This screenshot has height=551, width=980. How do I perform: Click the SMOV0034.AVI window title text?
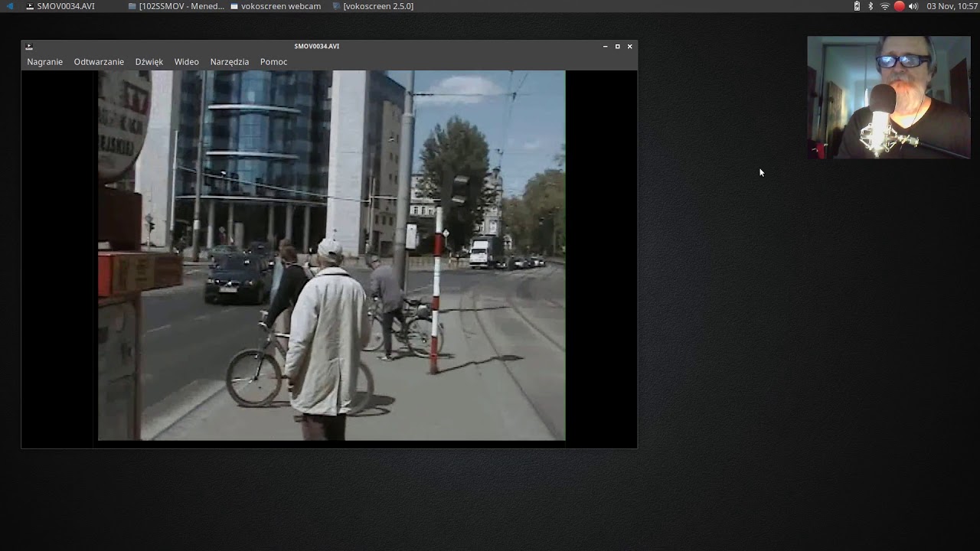[x=316, y=46]
